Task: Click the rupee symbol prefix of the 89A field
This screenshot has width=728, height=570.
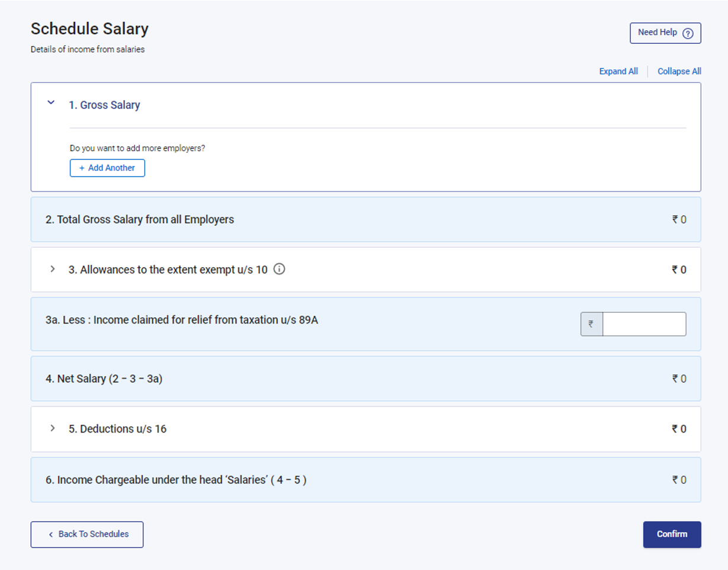Action: [591, 324]
